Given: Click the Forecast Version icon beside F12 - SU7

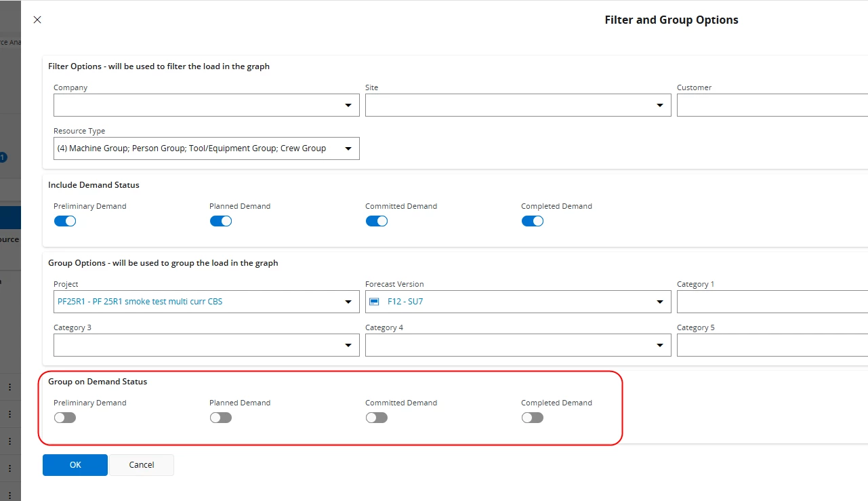Looking at the screenshot, I should pyautogui.click(x=373, y=302).
